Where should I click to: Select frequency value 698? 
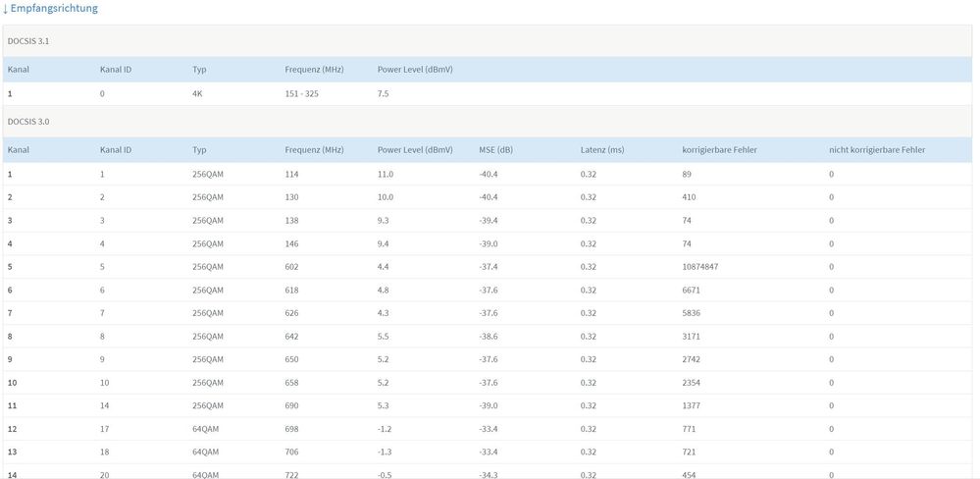[x=292, y=428]
